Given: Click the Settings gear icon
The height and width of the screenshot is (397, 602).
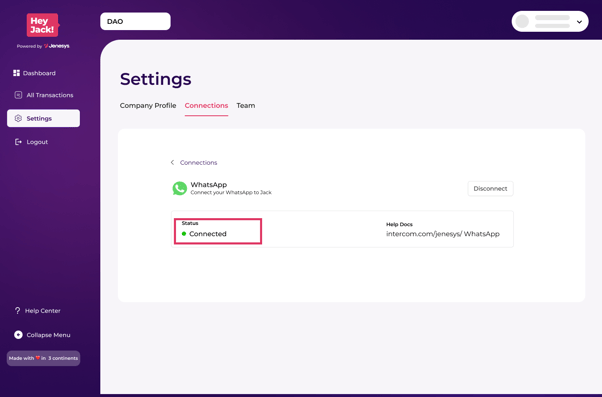Looking at the screenshot, I should coord(18,118).
